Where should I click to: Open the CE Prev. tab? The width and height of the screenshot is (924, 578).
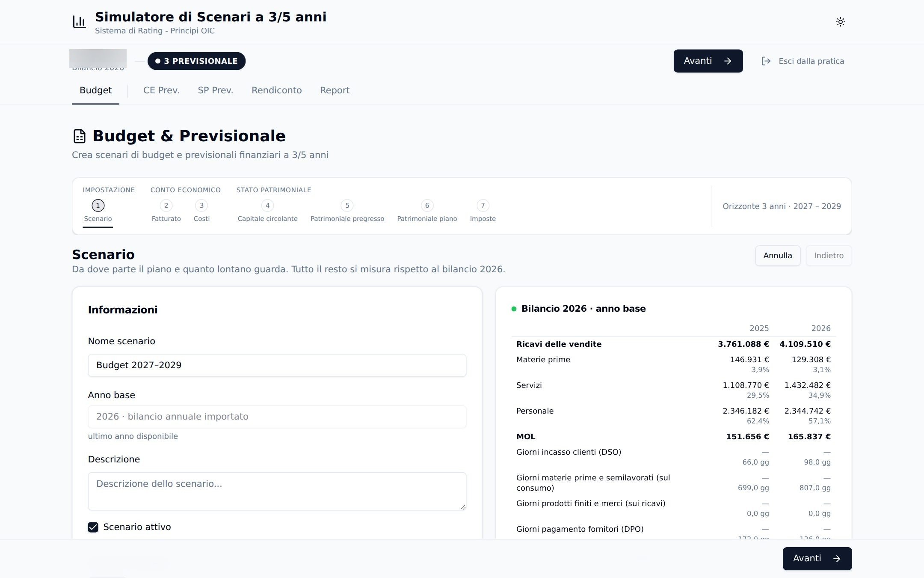coord(161,90)
